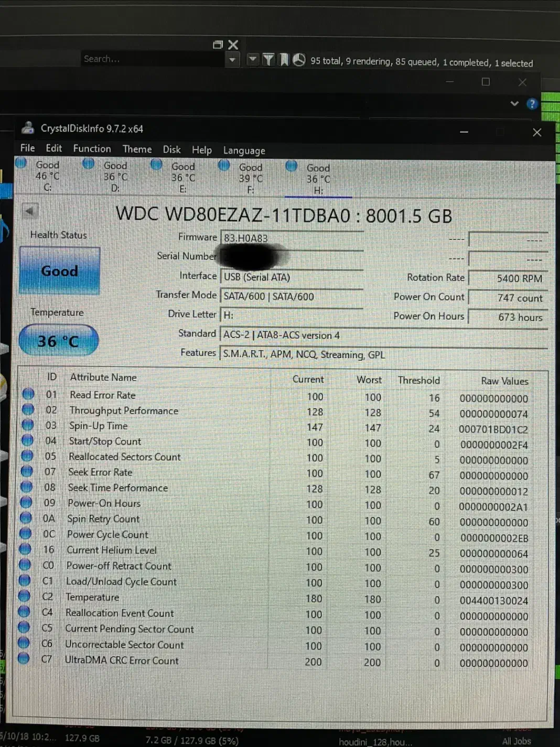Viewport: 560px width, 747px height.
Task: Click the Firmware field 83.H0A83
Action: click(292, 239)
